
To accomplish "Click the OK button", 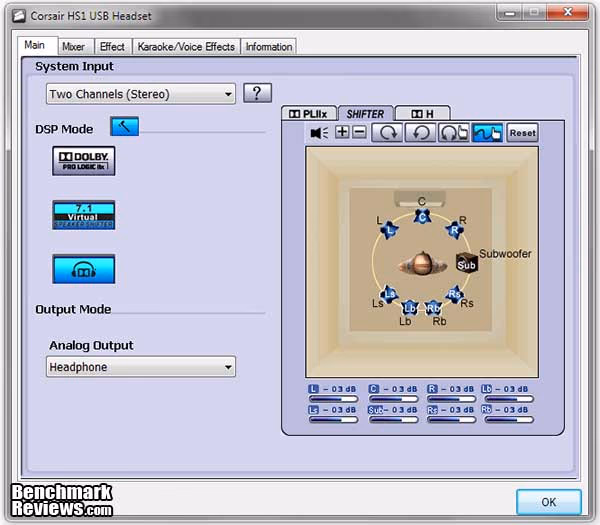I will tap(549, 502).
